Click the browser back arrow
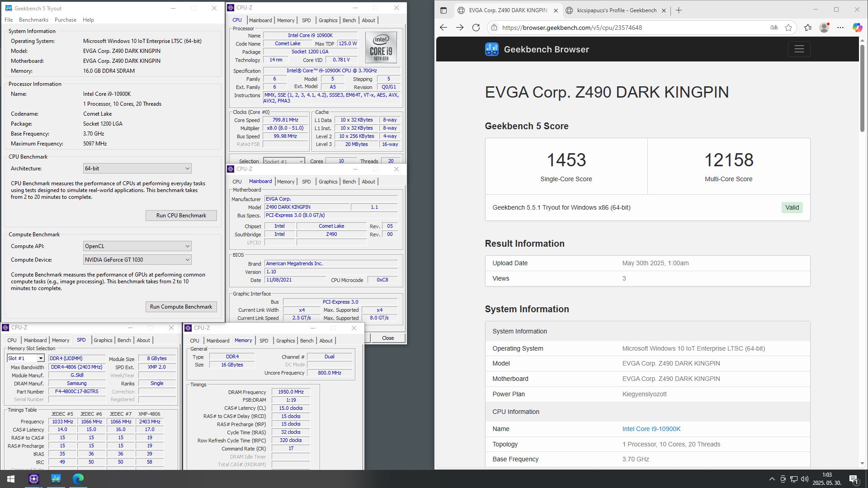The height and width of the screenshot is (488, 868). pyautogui.click(x=443, y=28)
